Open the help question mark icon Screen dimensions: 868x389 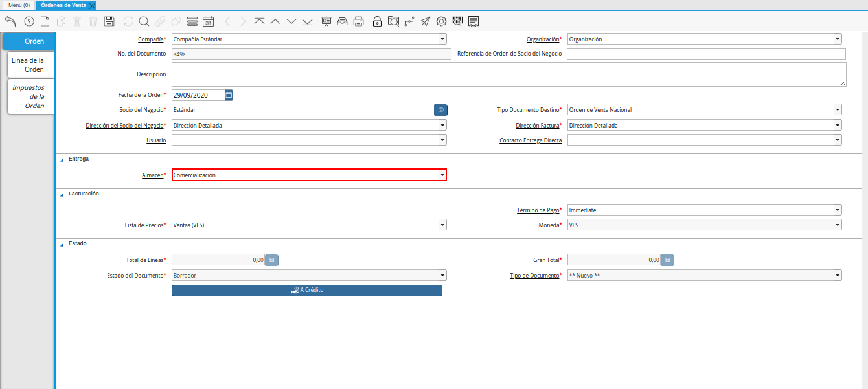point(29,21)
